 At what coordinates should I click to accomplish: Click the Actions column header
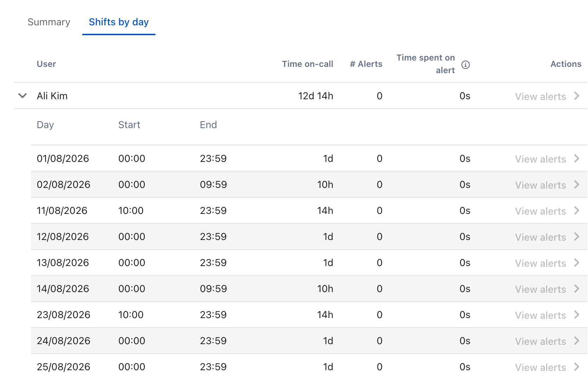tap(566, 64)
